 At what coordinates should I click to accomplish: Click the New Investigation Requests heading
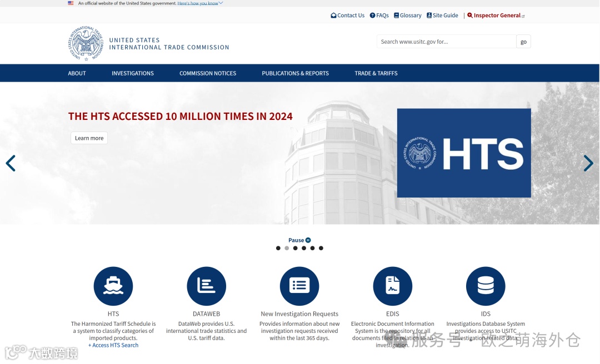click(299, 314)
